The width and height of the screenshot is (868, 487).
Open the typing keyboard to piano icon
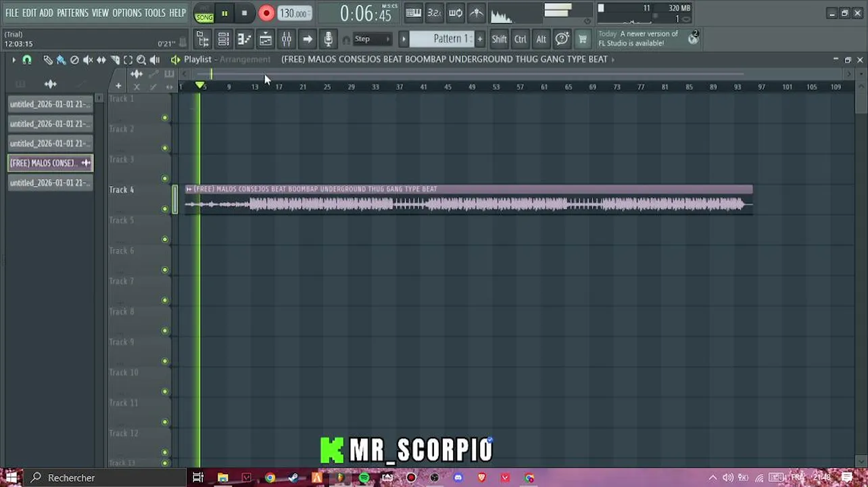(x=414, y=13)
